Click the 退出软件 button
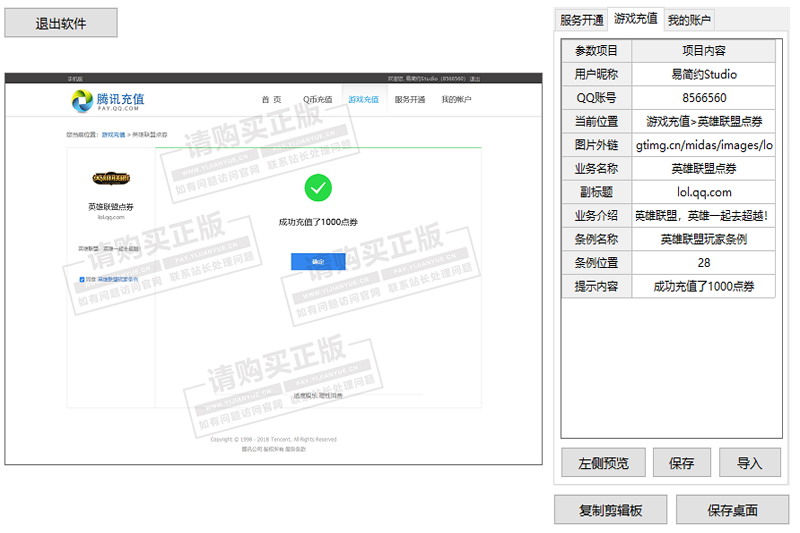This screenshot has height=533, width=800. pos(61,23)
